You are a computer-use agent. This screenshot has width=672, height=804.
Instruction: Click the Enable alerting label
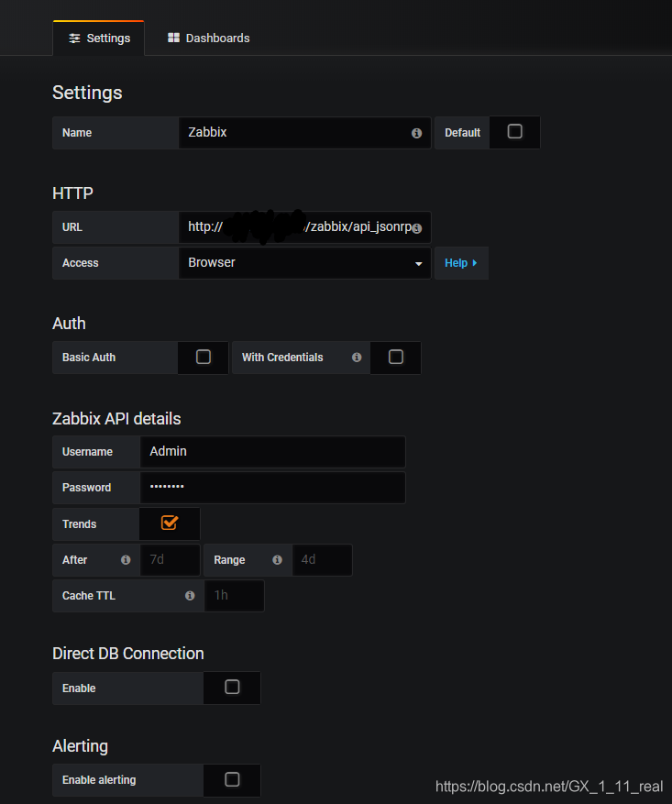[x=99, y=780]
